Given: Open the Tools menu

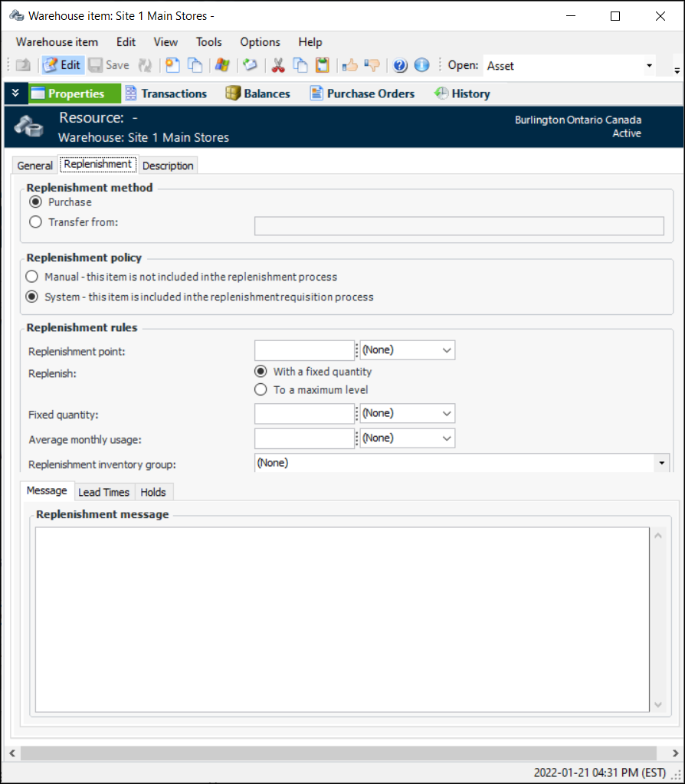Looking at the screenshot, I should pyautogui.click(x=208, y=42).
